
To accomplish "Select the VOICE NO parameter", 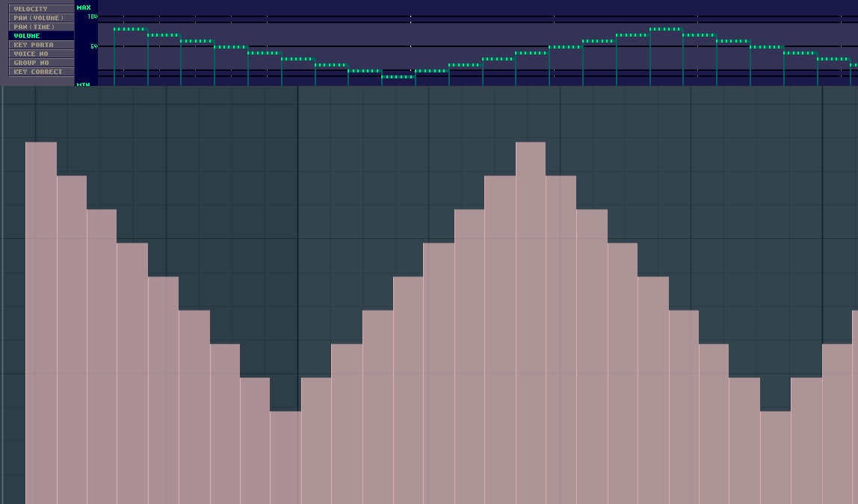I will tap(41, 54).
